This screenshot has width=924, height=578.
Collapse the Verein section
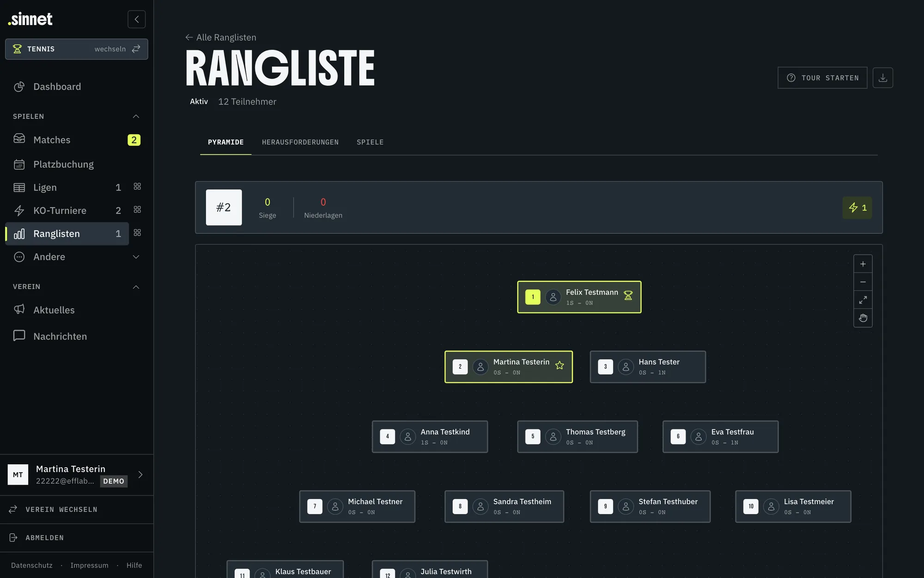coord(136,287)
